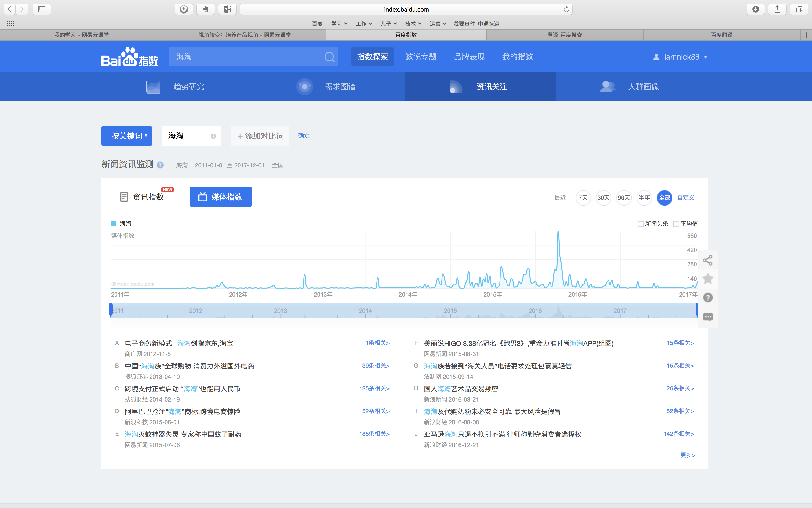Enable the 平均值 checkbox

point(676,224)
